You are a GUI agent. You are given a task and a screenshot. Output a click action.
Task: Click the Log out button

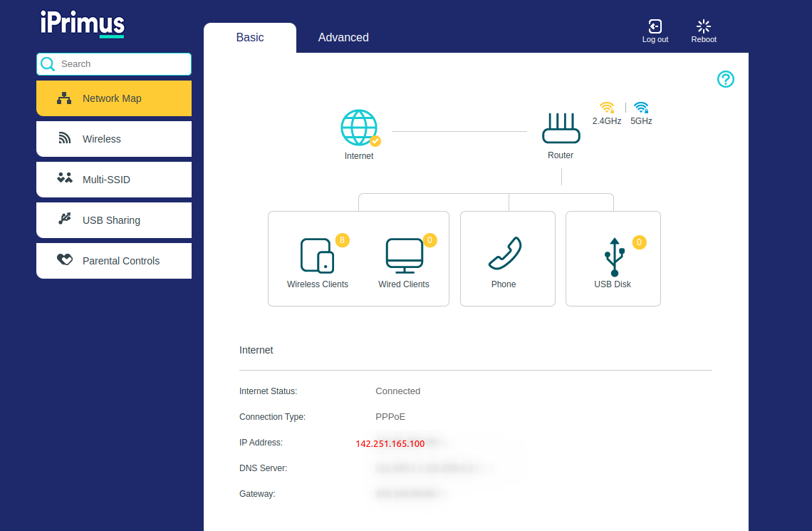point(655,31)
